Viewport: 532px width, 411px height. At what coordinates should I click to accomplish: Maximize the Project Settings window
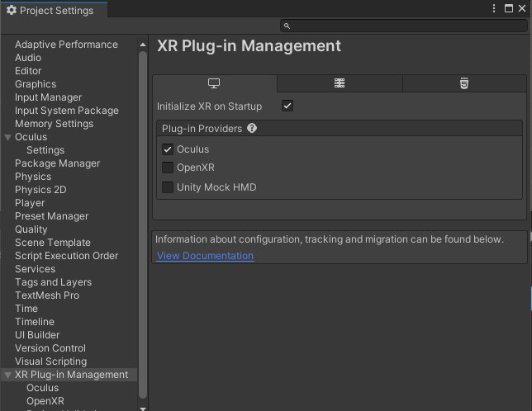509,8
